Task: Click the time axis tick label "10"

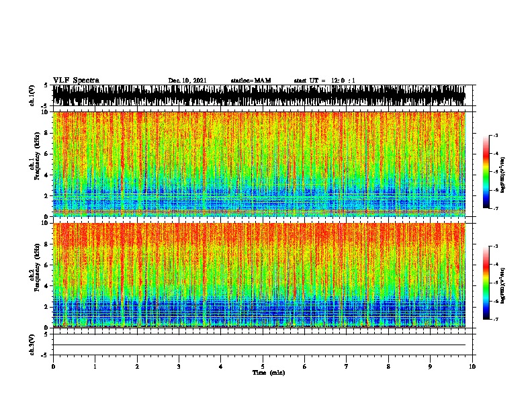Action: pos(472,367)
